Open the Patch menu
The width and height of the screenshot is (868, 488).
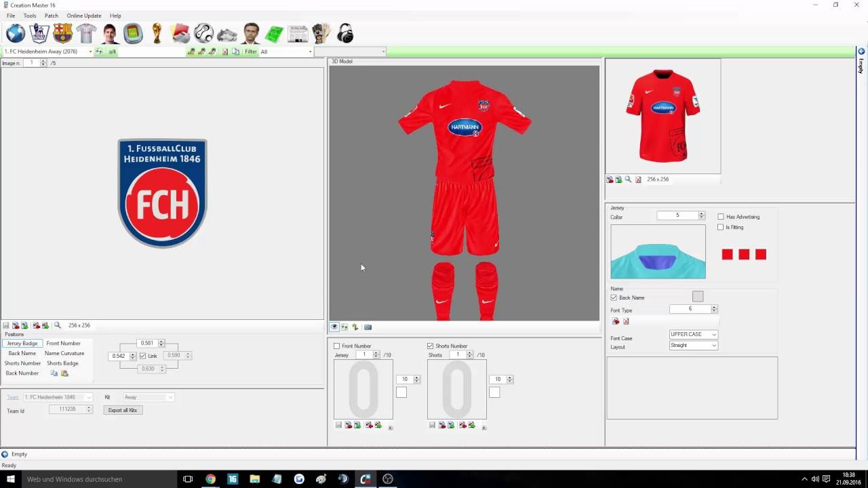point(52,16)
